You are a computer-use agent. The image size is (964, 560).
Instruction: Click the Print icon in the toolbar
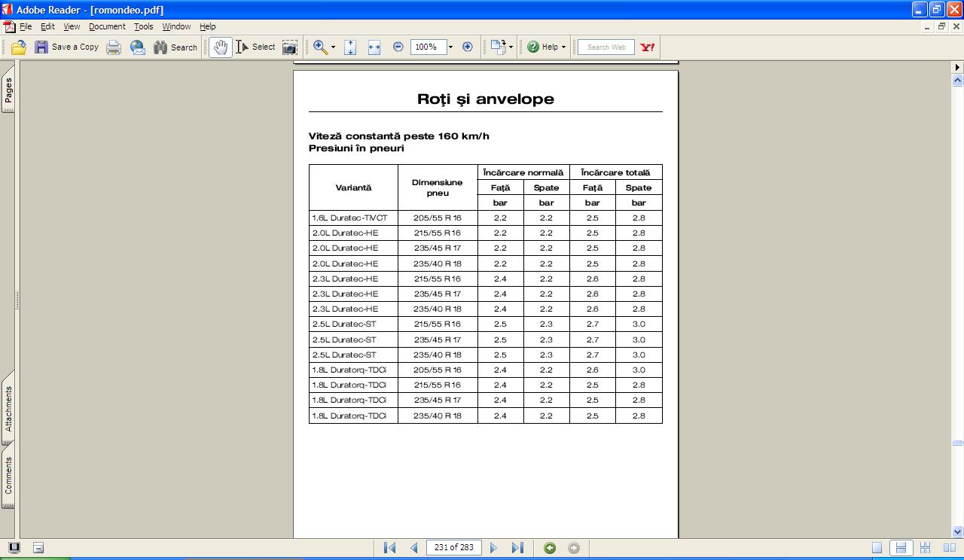point(114,47)
